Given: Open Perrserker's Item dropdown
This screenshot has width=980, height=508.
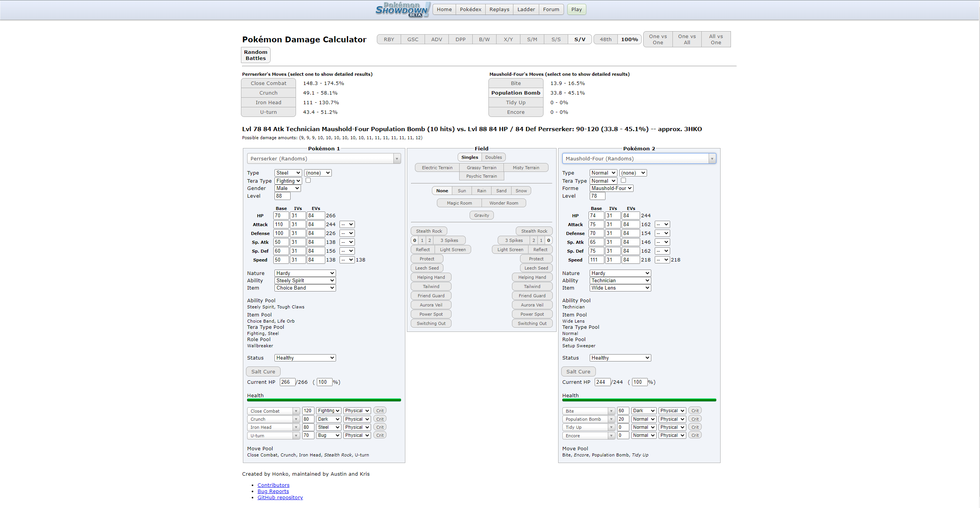Looking at the screenshot, I should pos(305,288).
